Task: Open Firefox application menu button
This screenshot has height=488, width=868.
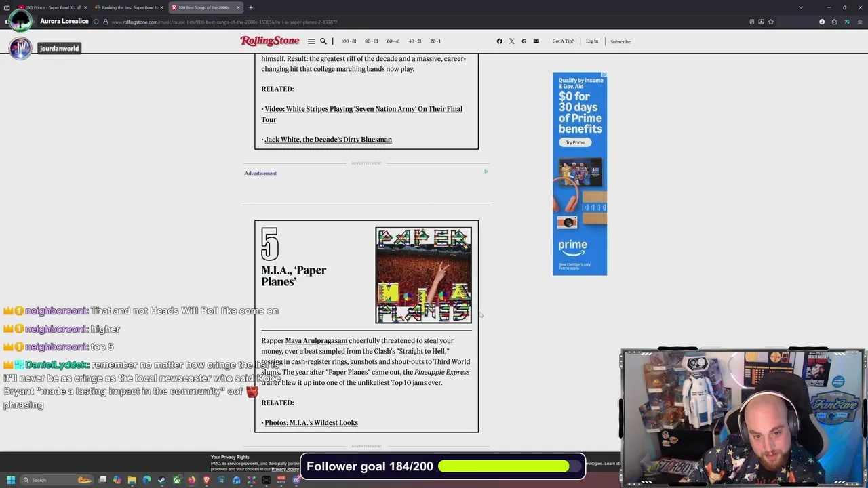Action: (859, 22)
